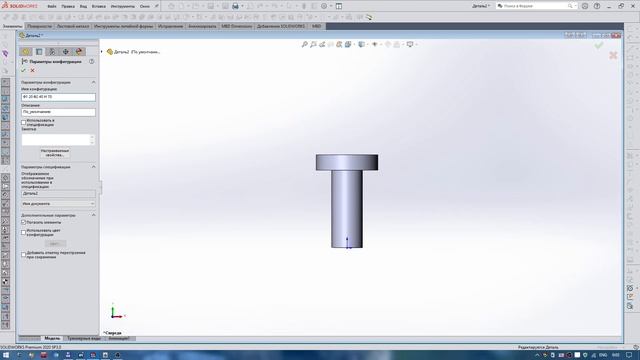Switch to Листовой металл ribbon tab

[73, 26]
